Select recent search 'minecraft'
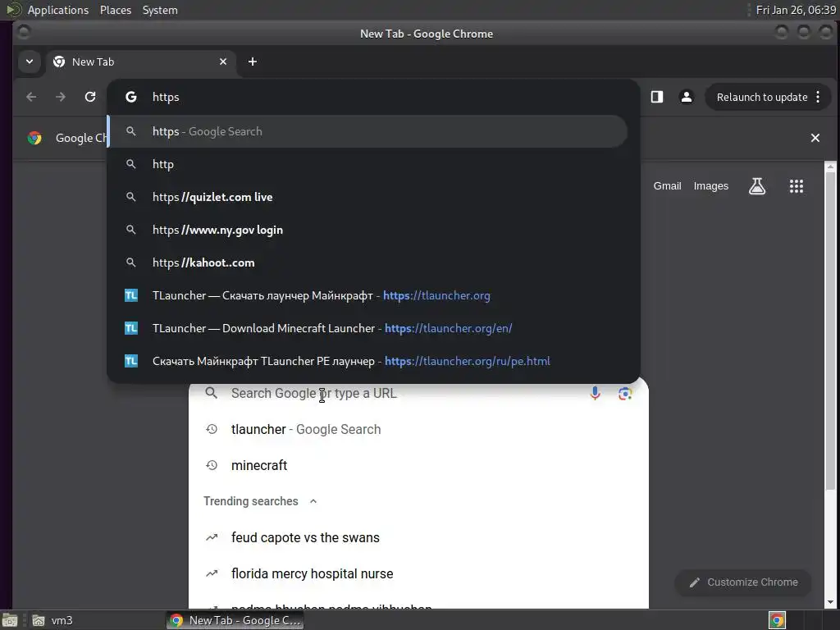840x630 pixels. (418, 465)
